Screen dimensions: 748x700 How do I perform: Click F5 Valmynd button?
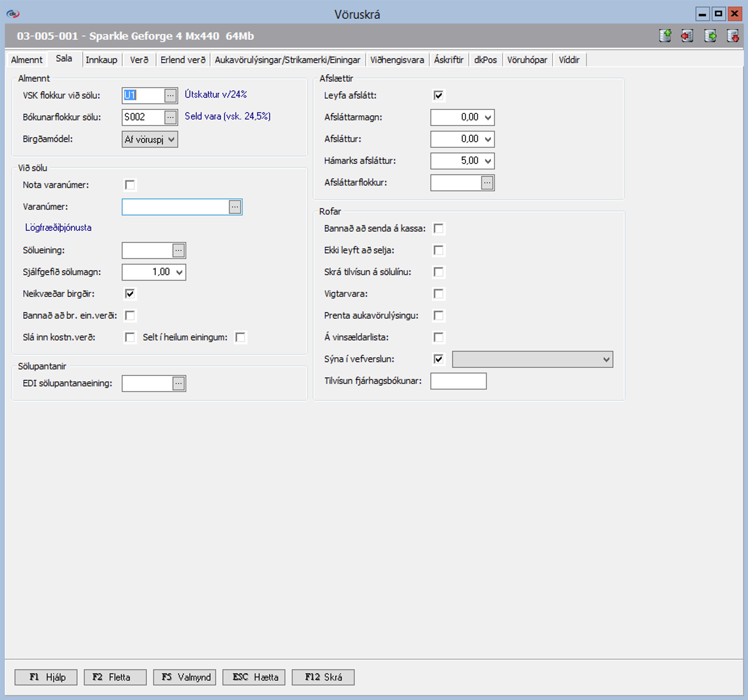pyautogui.click(x=185, y=677)
